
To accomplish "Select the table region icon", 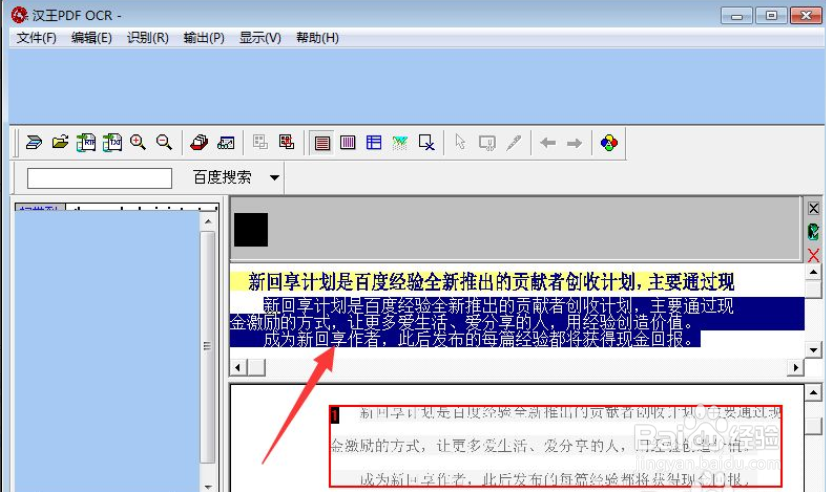I will coord(374,142).
